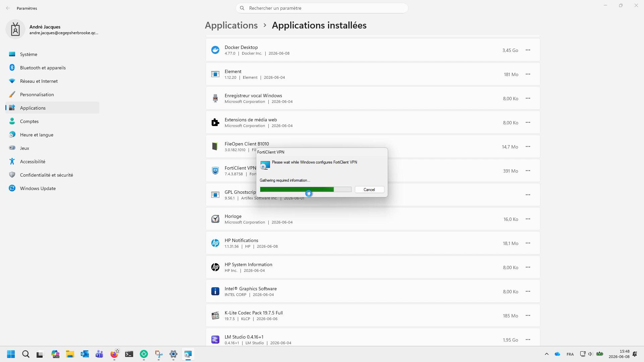The width and height of the screenshot is (644, 362).
Task: Open more options for LM Studio
Action: coord(528,340)
